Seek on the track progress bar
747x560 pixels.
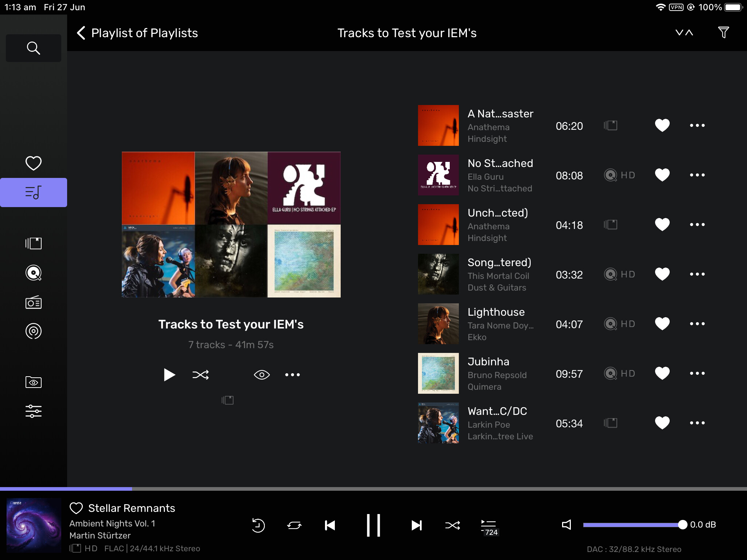click(373, 489)
